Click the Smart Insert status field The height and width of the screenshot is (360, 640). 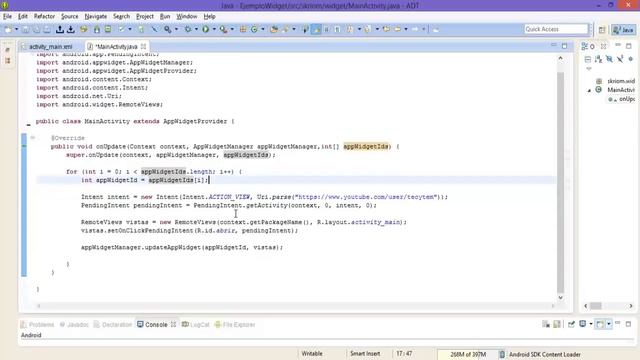365,353
